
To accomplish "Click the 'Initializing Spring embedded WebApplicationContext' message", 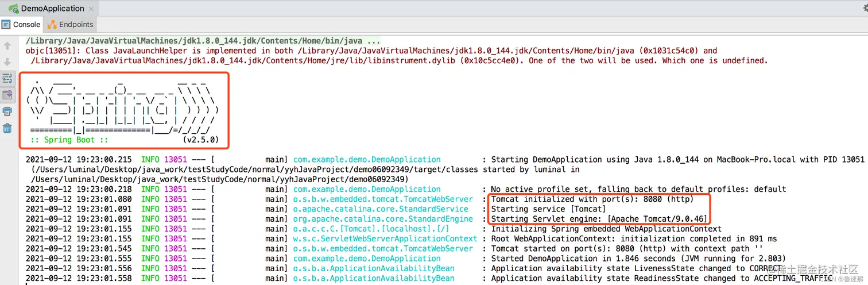I will pyautogui.click(x=606, y=229).
